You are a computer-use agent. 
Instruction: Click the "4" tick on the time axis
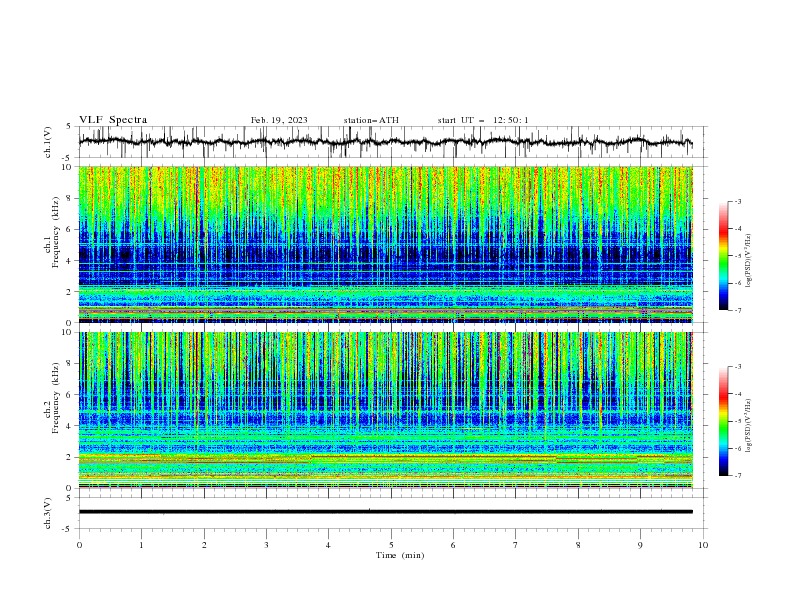328,545
